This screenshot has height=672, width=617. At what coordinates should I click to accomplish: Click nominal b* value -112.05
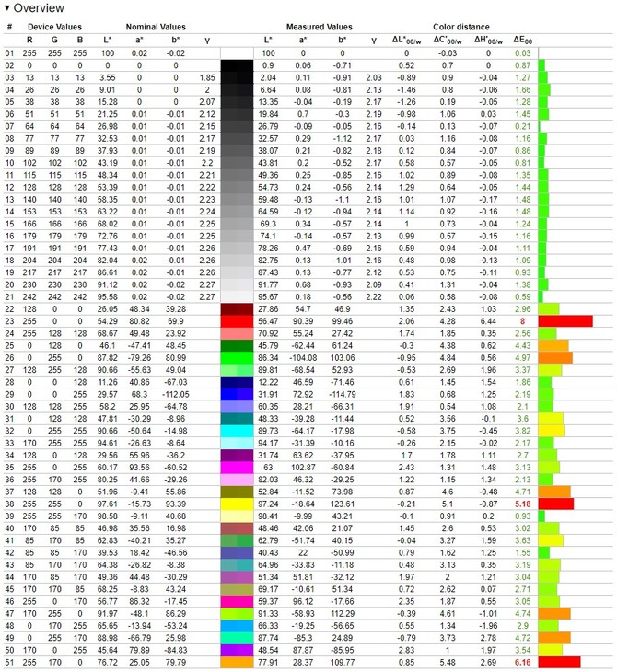[x=176, y=394]
